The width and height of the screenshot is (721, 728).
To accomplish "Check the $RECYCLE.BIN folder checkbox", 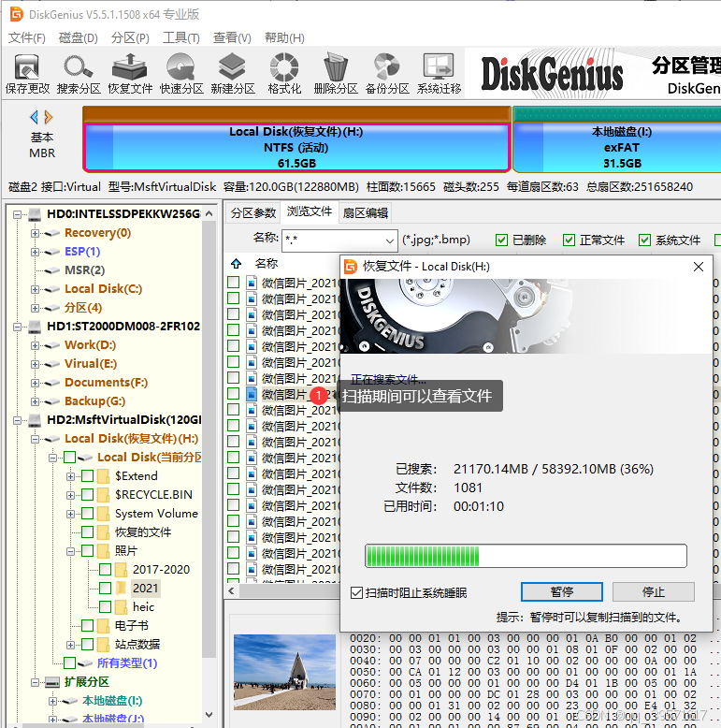I will click(87, 495).
